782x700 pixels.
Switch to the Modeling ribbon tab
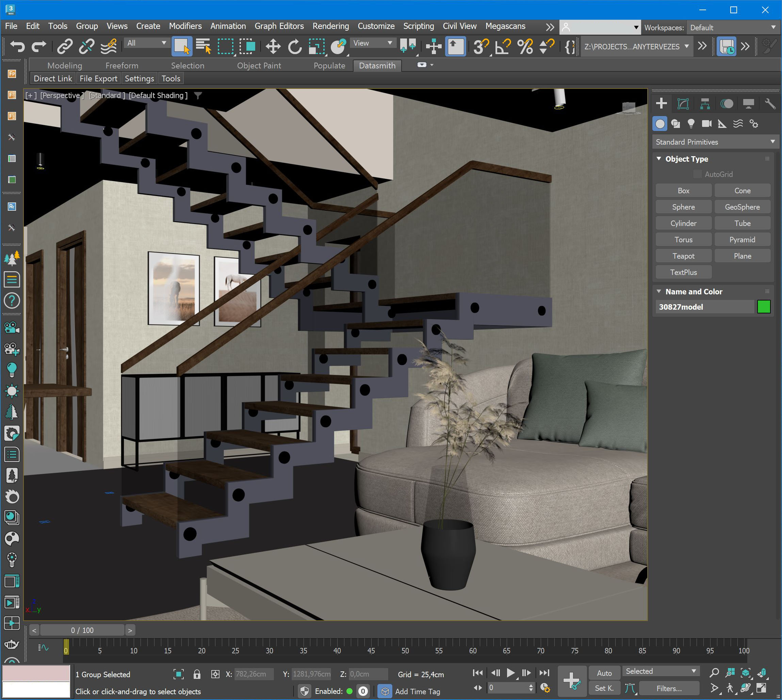click(x=65, y=65)
